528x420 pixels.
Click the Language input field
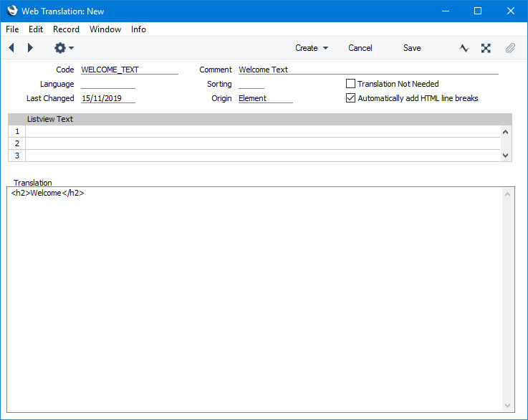click(107, 84)
